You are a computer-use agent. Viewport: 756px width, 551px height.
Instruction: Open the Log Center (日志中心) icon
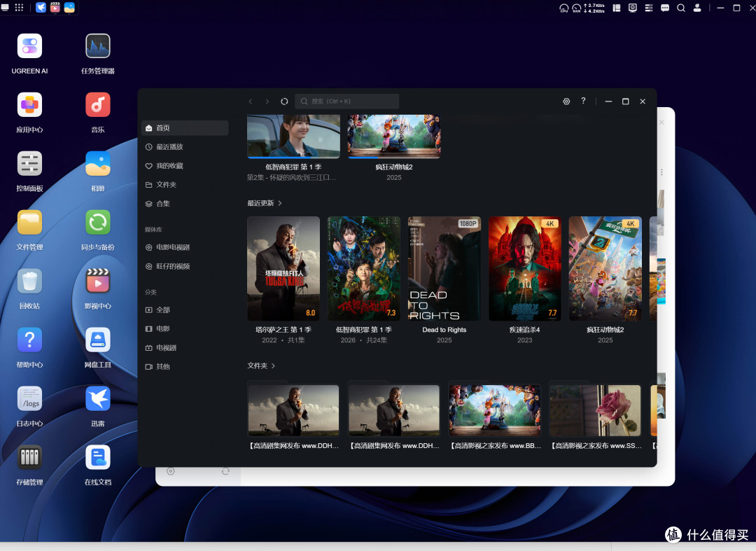tap(29, 398)
